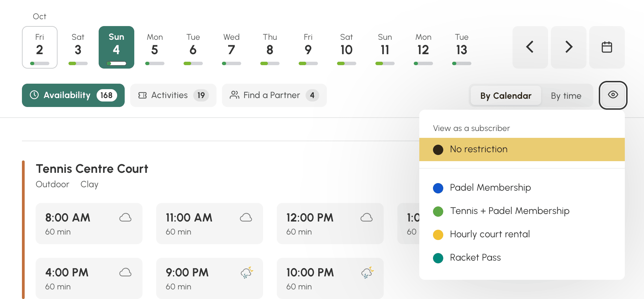Choose Padel Membership view option
The width and height of the screenshot is (644, 299).
coord(522,188)
